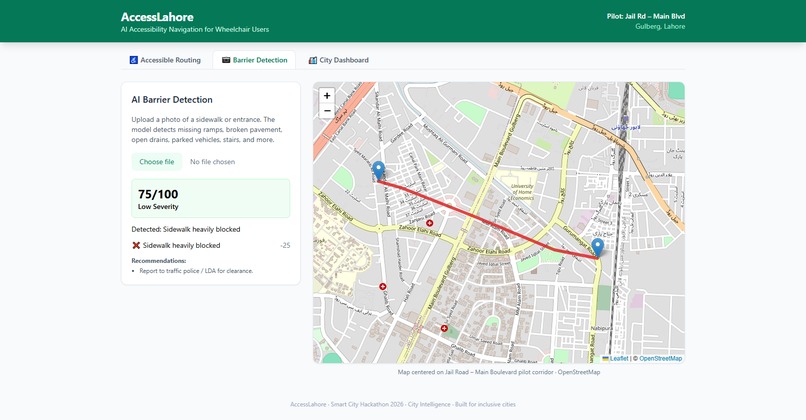Click the Low Severity label
This screenshot has width=806, height=420.
click(158, 207)
